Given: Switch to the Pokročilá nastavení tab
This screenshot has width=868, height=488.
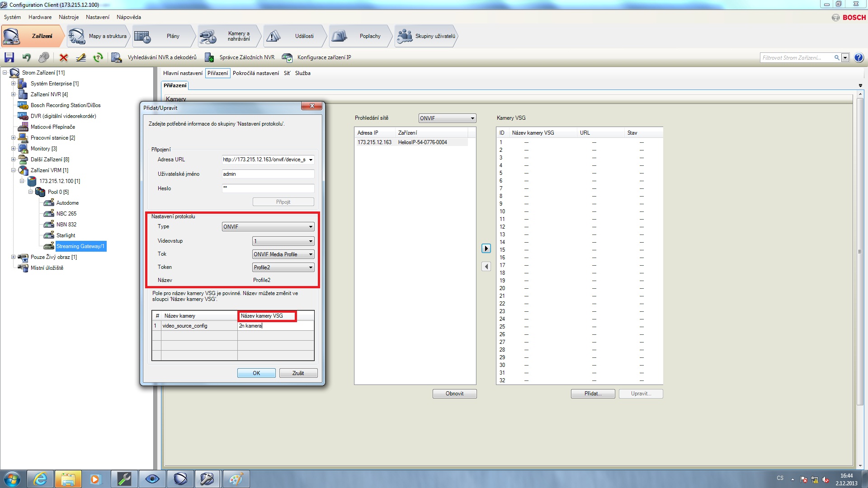Looking at the screenshot, I should [x=255, y=73].
